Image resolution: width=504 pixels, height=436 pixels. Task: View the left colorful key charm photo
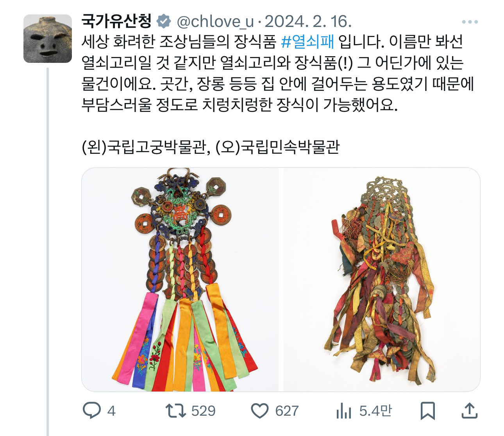point(180,279)
